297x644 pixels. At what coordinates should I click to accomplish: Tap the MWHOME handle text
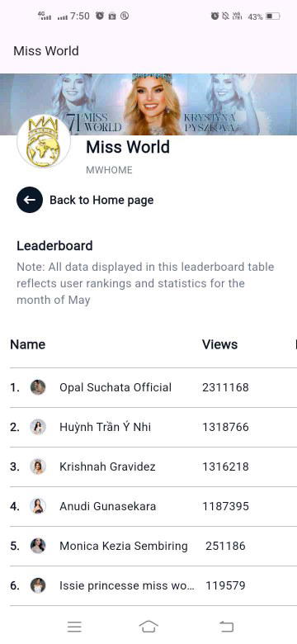(x=109, y=170)
